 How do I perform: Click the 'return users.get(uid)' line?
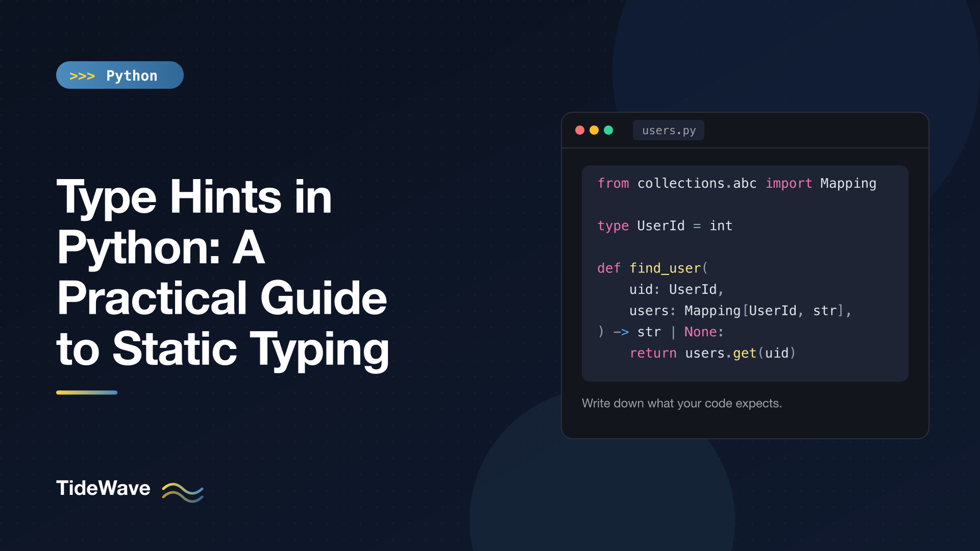click(x=713, y=353)
